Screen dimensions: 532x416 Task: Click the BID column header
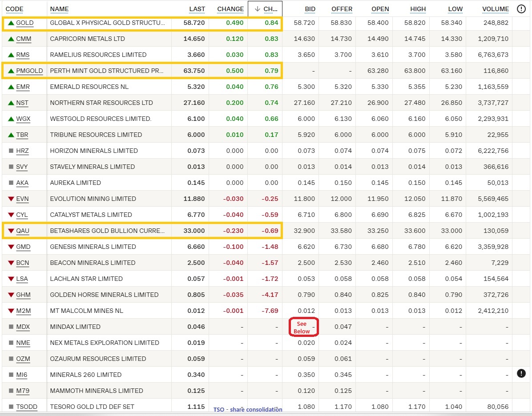point(310,9)
